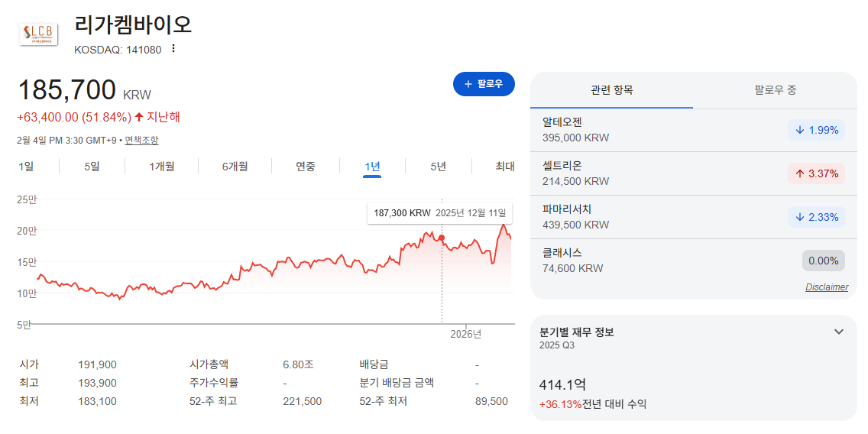The image size is (868, 434).
Task: Show the 5년 chart range
Action: 438,166
